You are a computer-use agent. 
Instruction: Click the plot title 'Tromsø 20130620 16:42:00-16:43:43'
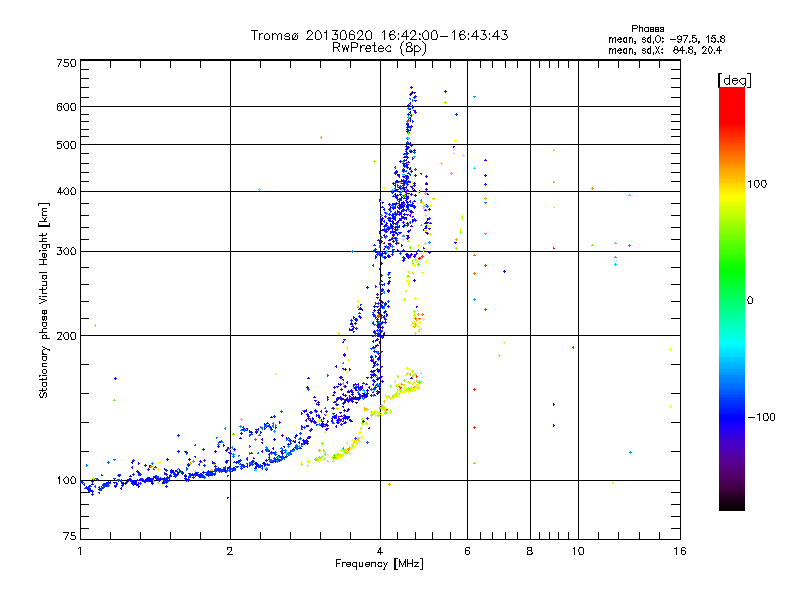point(379,35)
